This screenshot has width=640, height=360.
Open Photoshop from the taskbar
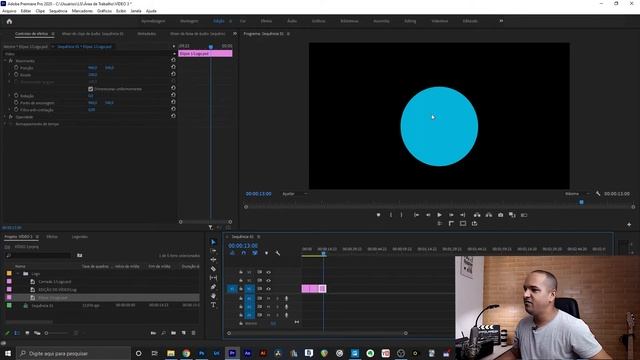pyautogui.click(x=201, y=353)
